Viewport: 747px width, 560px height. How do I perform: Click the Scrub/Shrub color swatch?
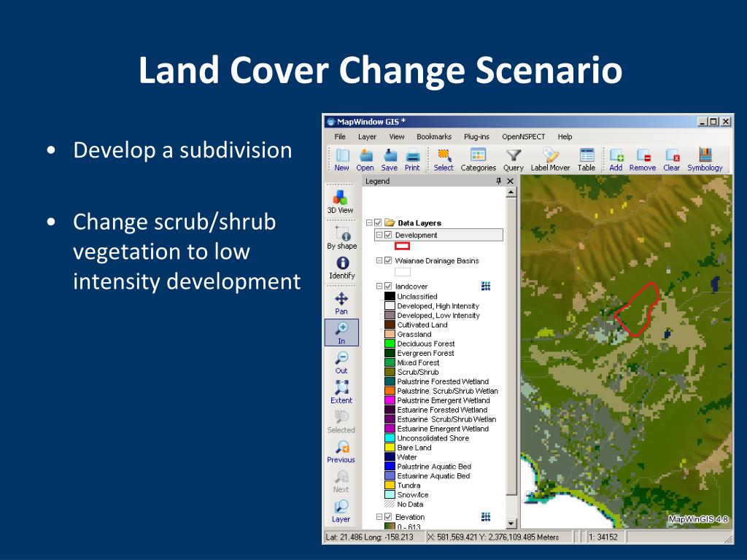tap(390, 372)
